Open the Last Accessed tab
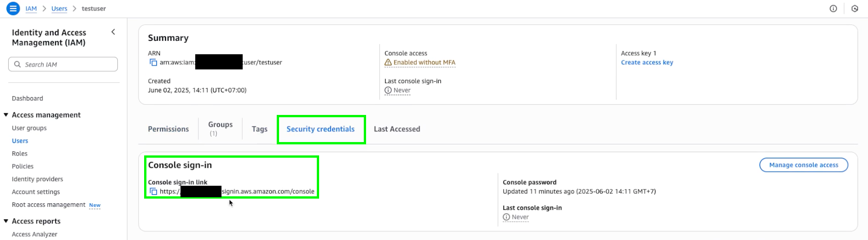Screen dimensions: 868x240 (x=397, y=129)
